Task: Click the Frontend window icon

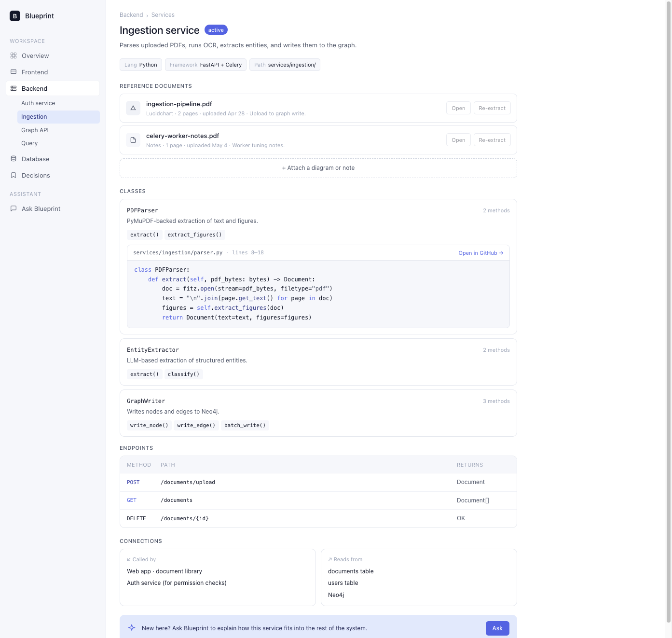Action: coord(14,72)
